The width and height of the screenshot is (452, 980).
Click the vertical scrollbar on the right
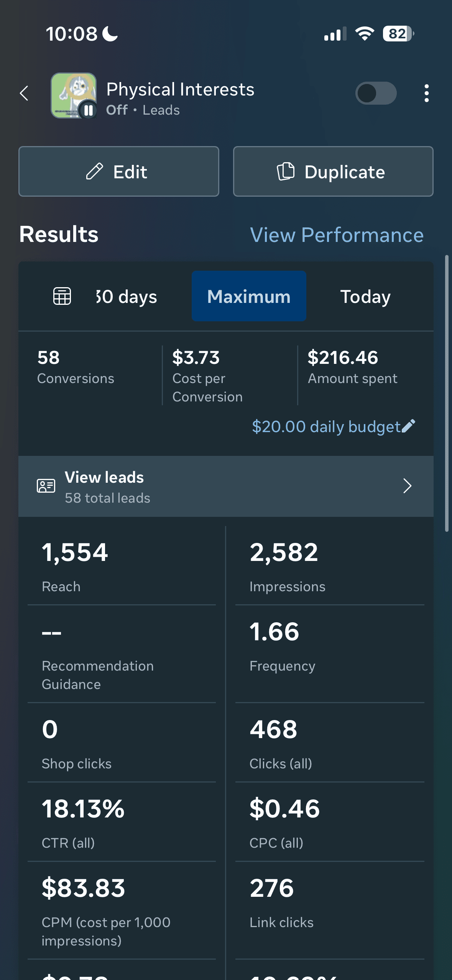pos(446,393)
